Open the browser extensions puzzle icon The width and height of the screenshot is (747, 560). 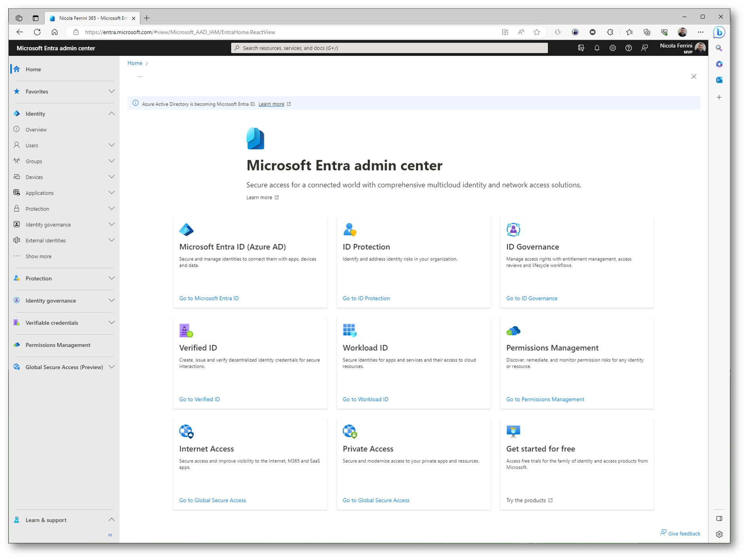click(610, 32)
